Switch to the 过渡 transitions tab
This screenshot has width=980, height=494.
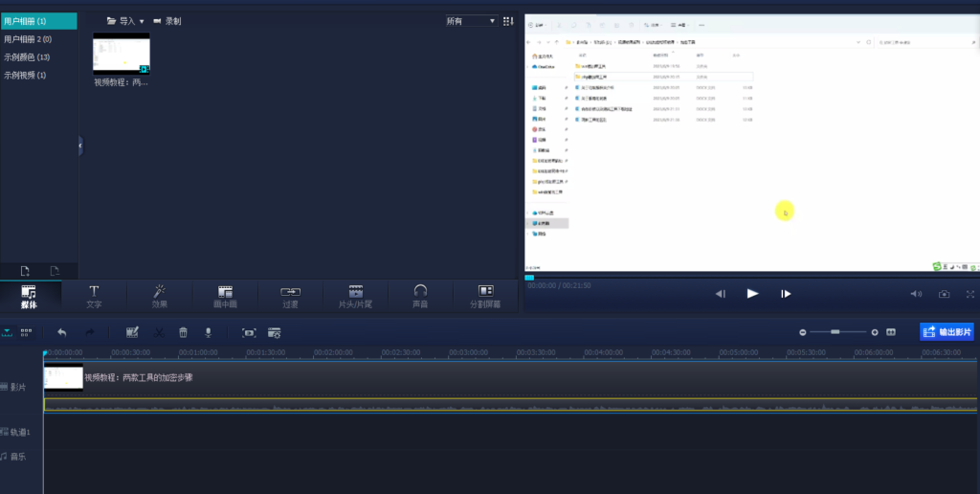(x=290, y=296)
